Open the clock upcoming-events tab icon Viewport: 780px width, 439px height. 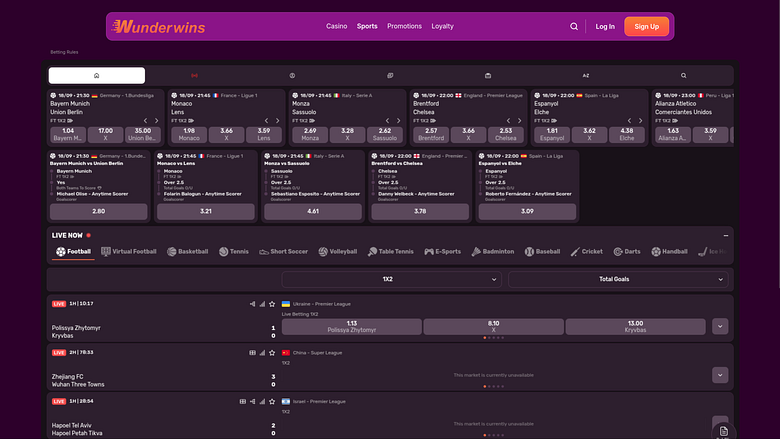click(x=292, y=76)
